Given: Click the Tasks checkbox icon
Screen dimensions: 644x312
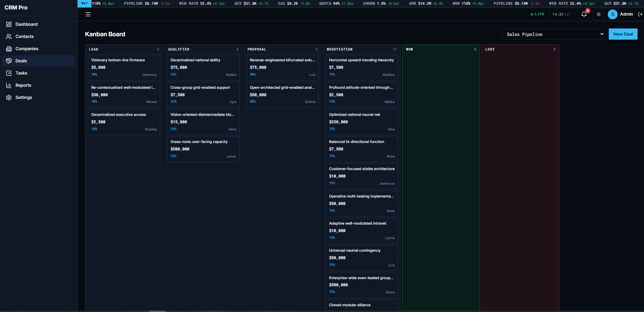Looking at the screenshot, I should tap(9, 73).
